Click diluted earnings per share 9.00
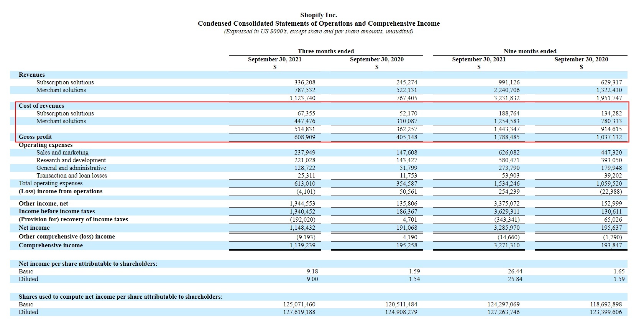Screen dimensions: 644x324 pyautogui.click(x=312, y=279)
